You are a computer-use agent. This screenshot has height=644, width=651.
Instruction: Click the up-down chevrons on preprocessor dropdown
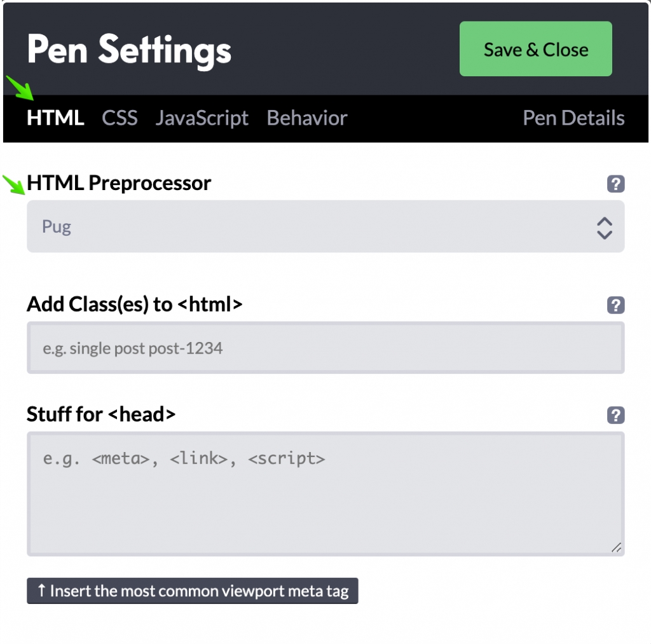604,227
